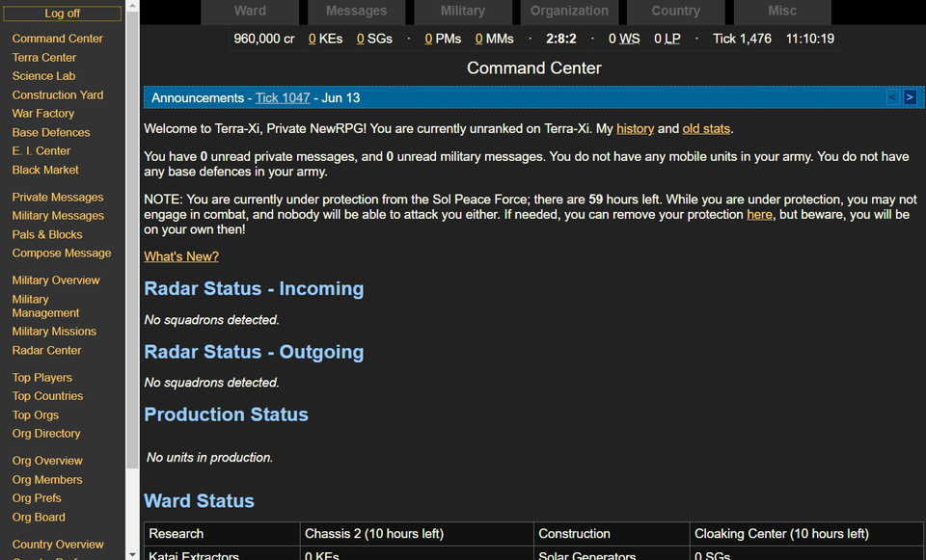Go to Construction Yard page
926x560 pixels.
click(58, 95)
